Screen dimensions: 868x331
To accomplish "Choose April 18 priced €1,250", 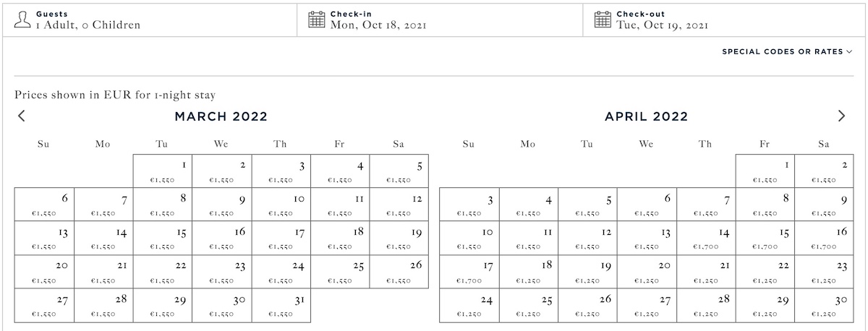I will click(x=528, y=272).
